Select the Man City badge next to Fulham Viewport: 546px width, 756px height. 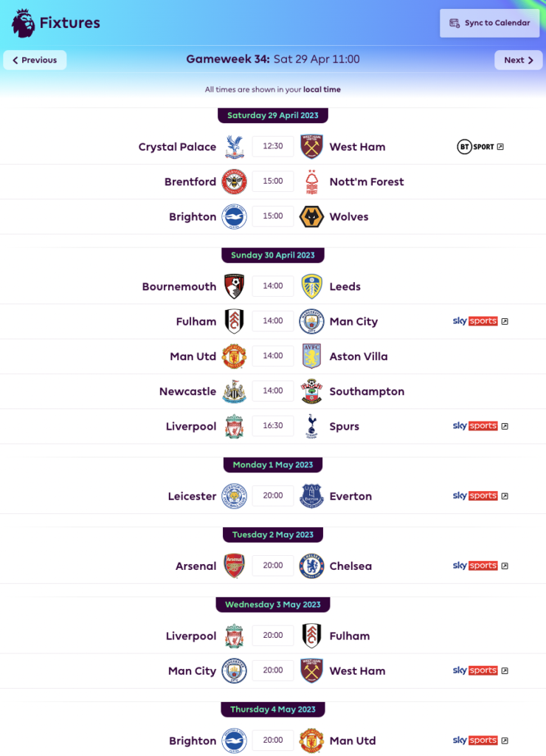coord(311,321)
